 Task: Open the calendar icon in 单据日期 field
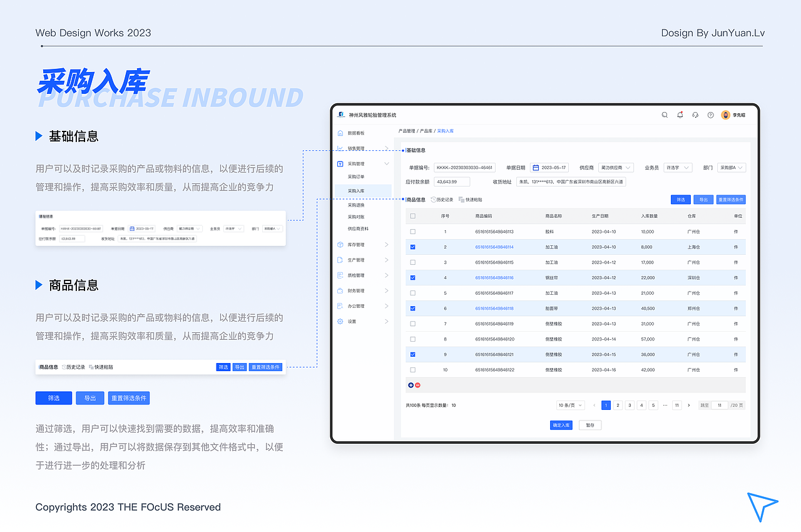[536, 168]
